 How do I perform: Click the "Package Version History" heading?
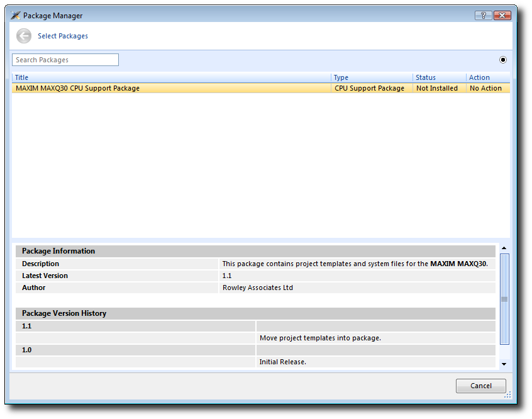pos(64,313)
